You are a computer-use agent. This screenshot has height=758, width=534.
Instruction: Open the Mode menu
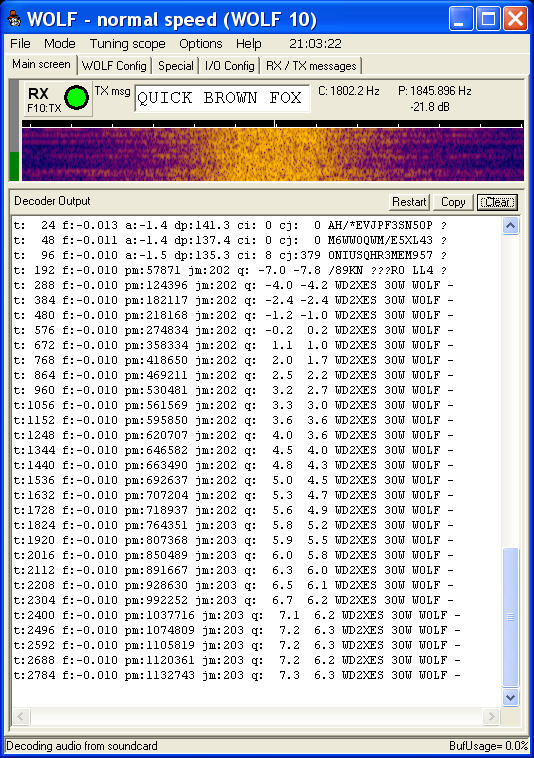(59, 44)
